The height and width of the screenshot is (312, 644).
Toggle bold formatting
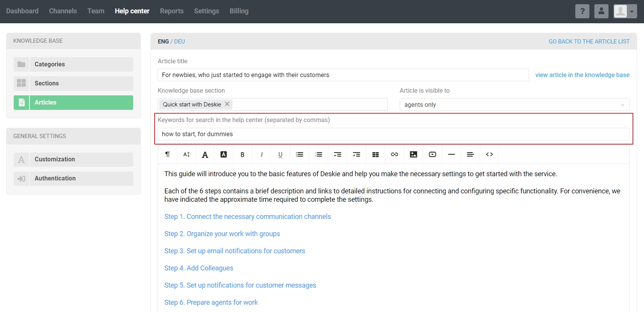point(242,154)
